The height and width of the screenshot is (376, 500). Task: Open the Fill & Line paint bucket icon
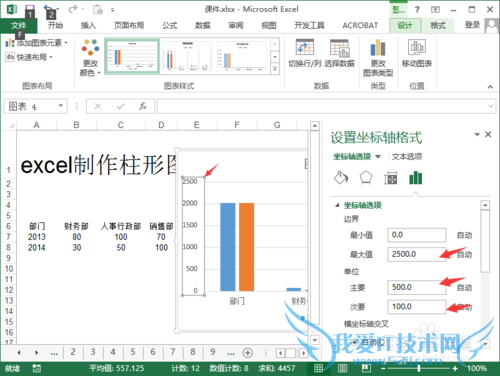(341, 178)
